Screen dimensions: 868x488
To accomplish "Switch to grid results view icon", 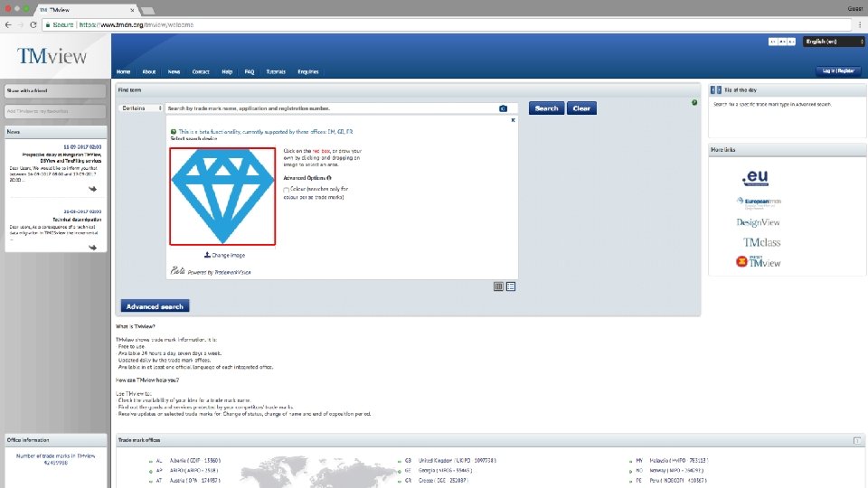I will coord(498,286).
